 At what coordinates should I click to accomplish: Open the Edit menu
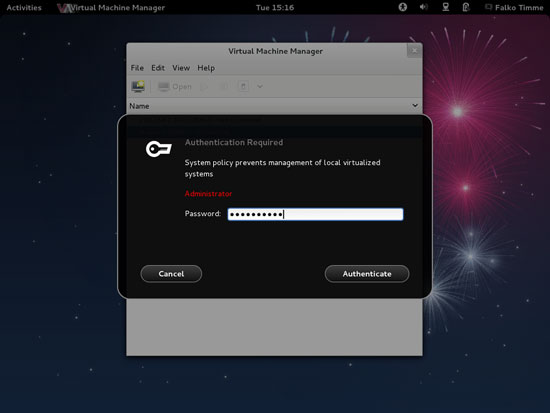click(158, 68)
